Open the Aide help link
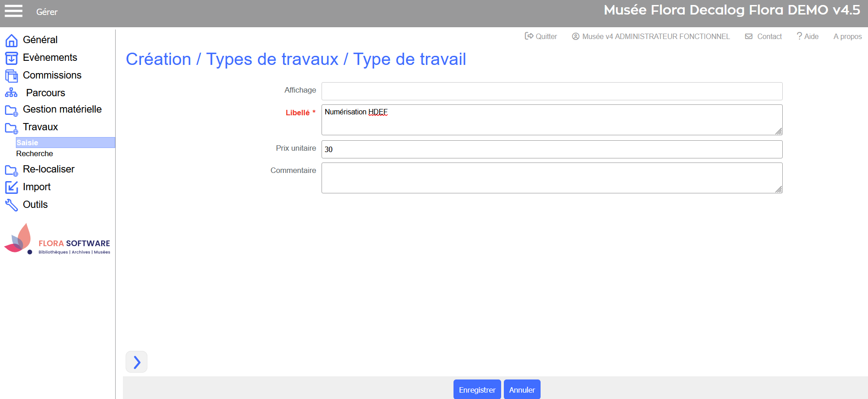The image size is (868, 399). point(808,36)
